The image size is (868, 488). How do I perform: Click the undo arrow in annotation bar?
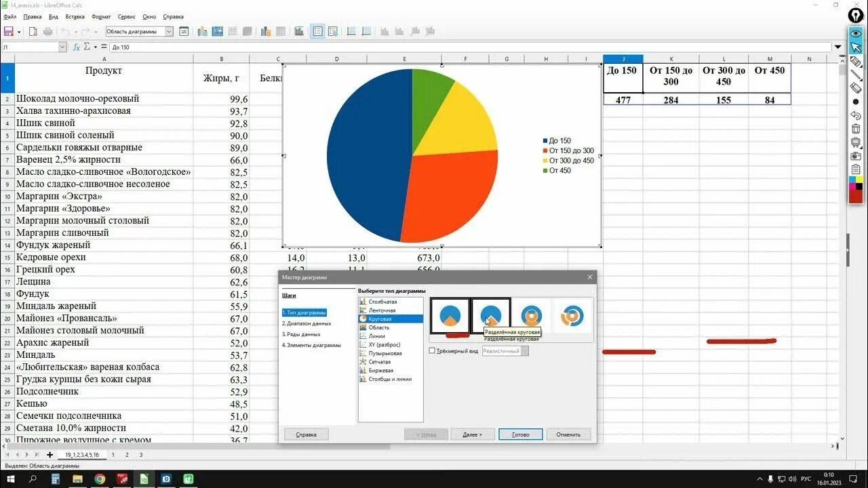pyautogui.click(x=856, y=115)
